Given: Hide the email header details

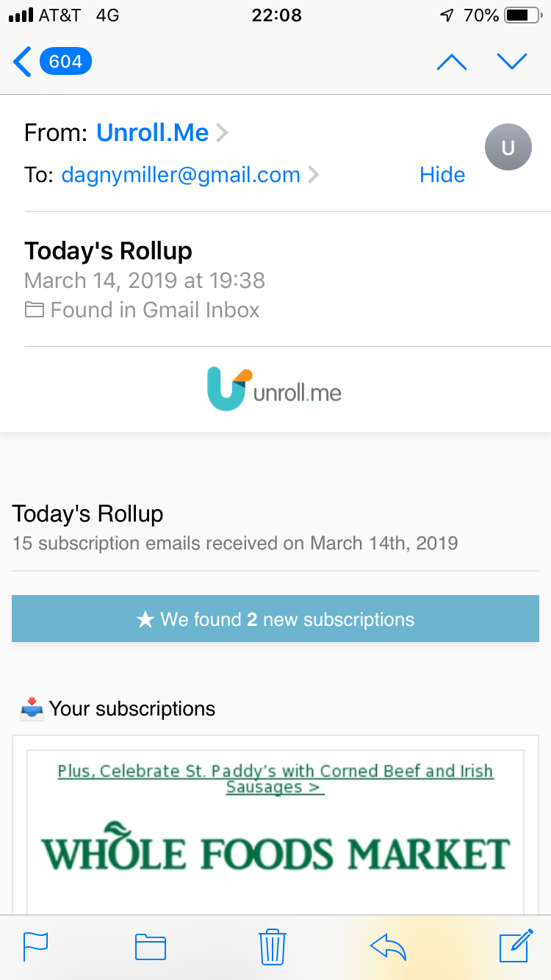Looking at the screenshot, I should click(x=442, y=175).
